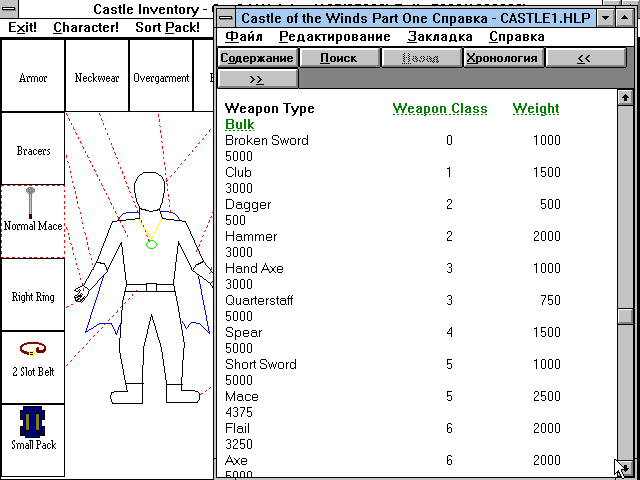Open the Закладка menu
Image resolution: width=640 pixels, height=480 pixels.
(440, 37)
